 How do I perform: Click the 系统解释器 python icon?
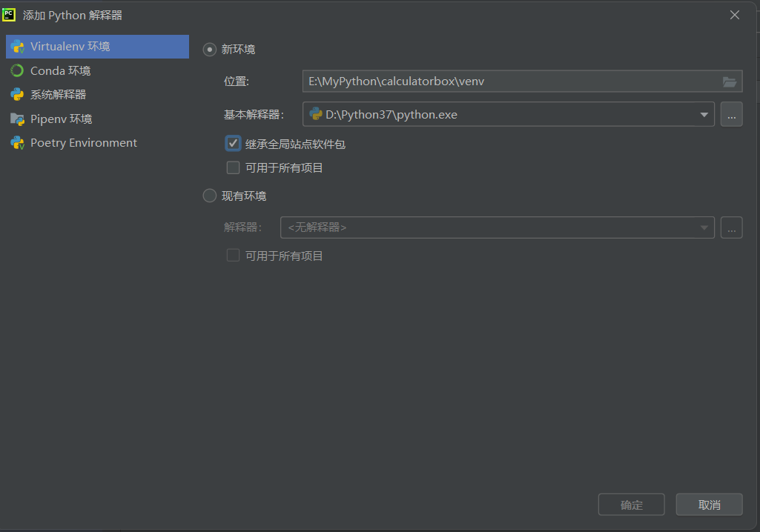tap(18, 95)
